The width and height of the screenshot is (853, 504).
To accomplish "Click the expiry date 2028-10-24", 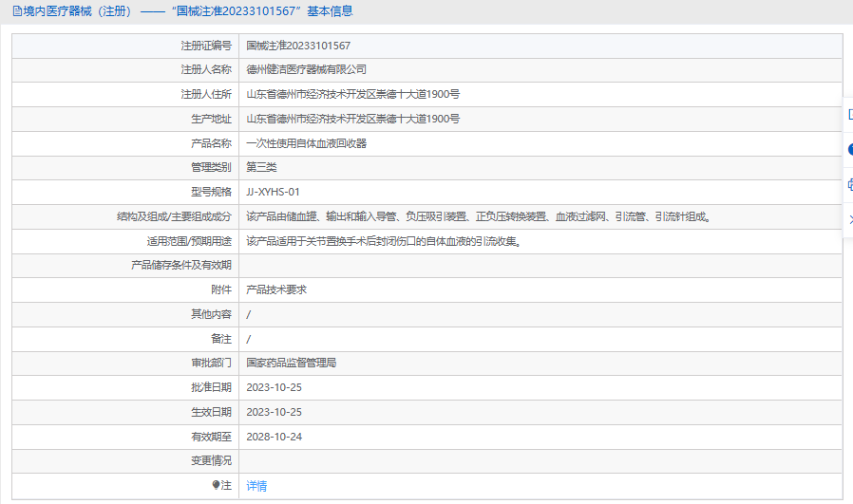I will point(274,437).
